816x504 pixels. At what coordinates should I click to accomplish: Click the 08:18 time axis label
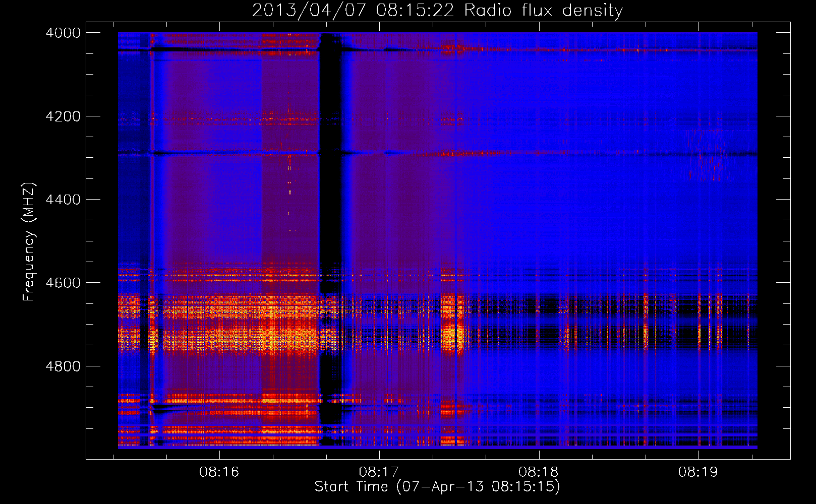point(539,472)
